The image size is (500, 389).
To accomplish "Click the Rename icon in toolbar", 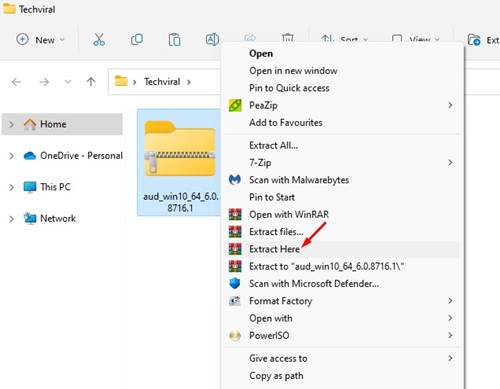I will tap(212, 40).
